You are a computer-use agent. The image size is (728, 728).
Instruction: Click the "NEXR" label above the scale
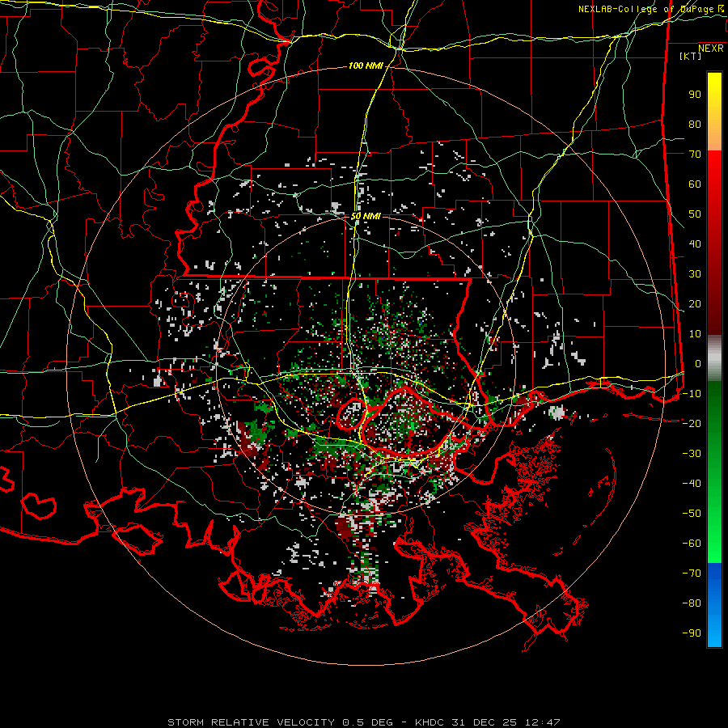[x=710, y=49]
